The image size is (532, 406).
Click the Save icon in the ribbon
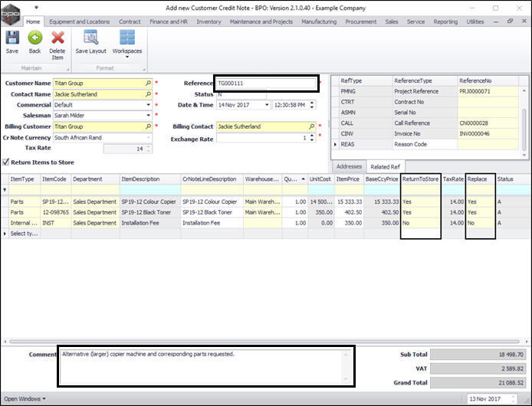pyautogui.click(x=12, y=38)
